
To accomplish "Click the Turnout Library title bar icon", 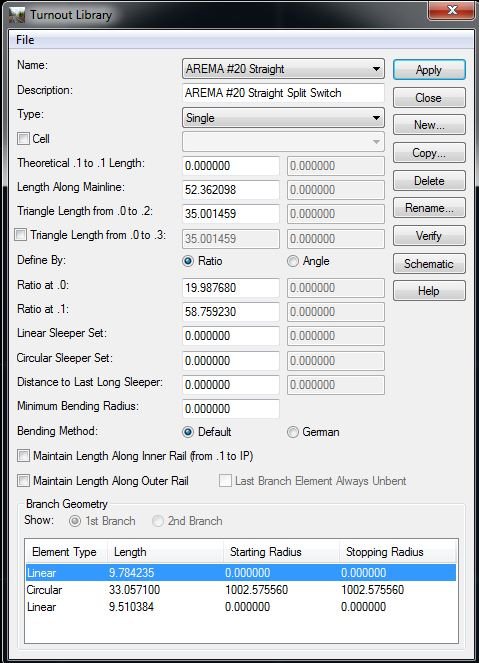I will coord(17,15).
